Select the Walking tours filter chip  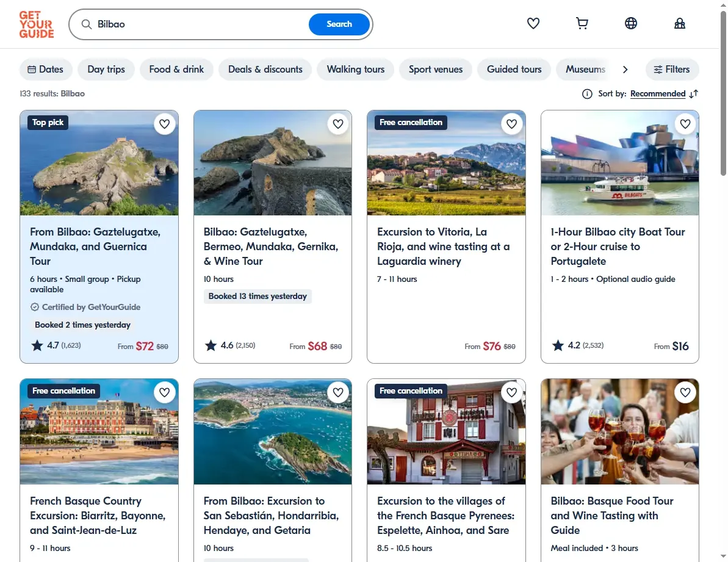pos(356,69)
